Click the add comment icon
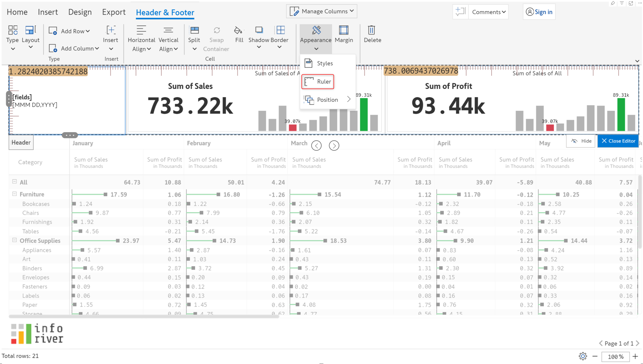This screenshot has width=643, height=364. (460, 12)
